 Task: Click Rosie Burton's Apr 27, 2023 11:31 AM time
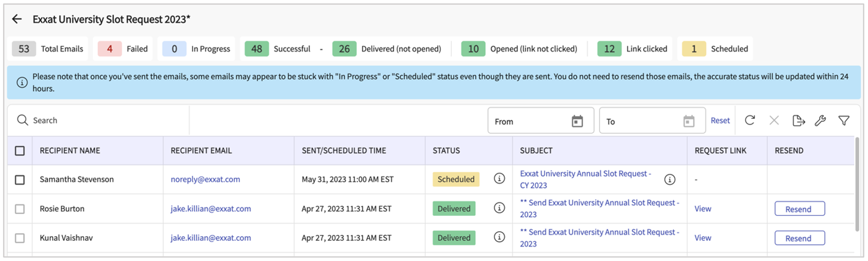click(347, 209)
